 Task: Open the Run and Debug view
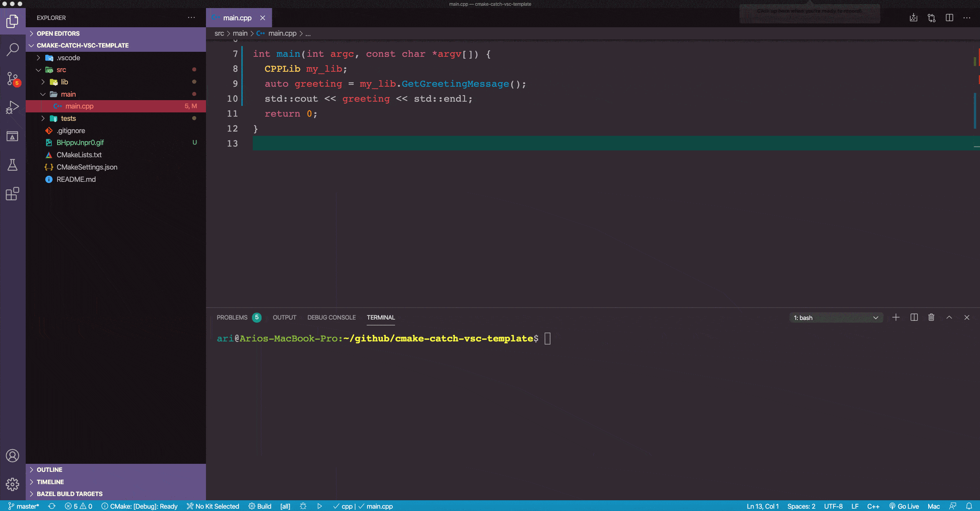[x=13, y=107]
